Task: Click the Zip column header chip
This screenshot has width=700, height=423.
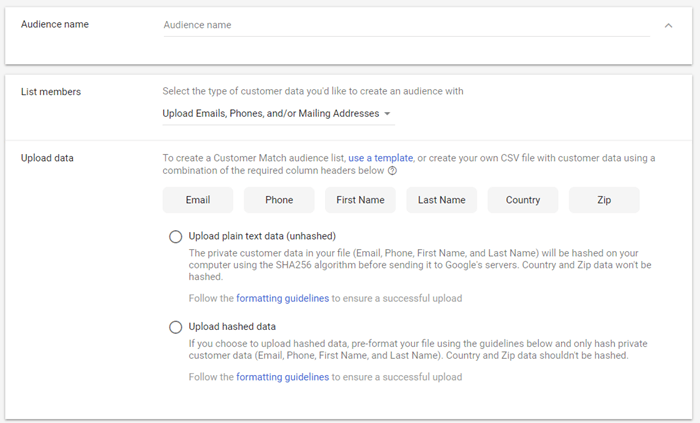Action: click(x=604, y=200)
